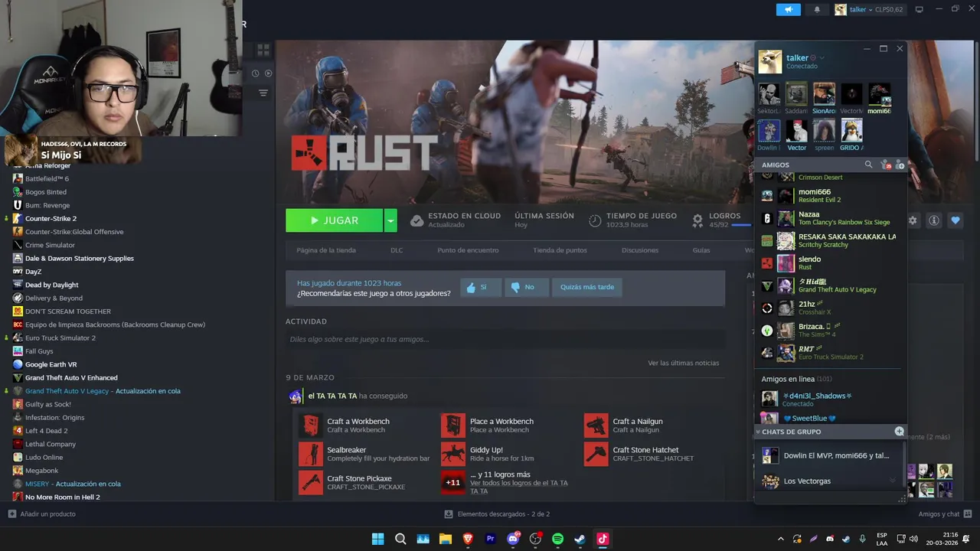
Task: Click the activity status input field
Action: (505, 339)
